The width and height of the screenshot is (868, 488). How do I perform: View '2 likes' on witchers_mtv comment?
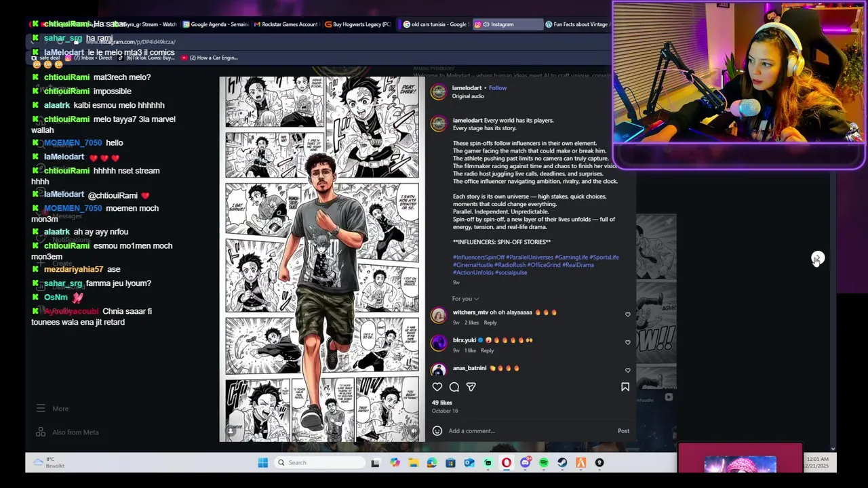472,323
